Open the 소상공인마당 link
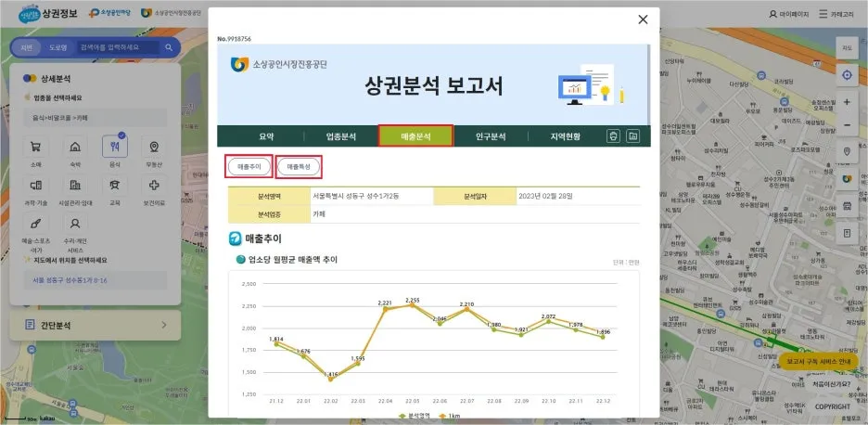Image resolution: width=868 pixels, height=425 pixels. point(109,12)
